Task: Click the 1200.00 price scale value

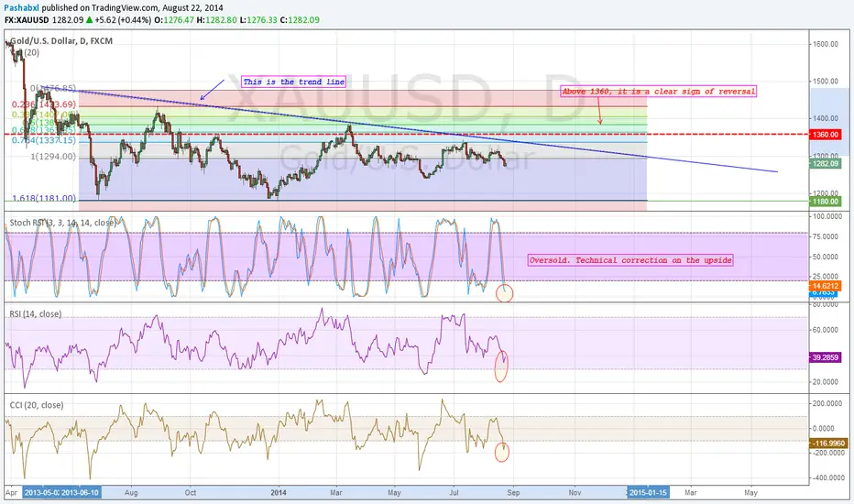Action: tap(827, 193)
